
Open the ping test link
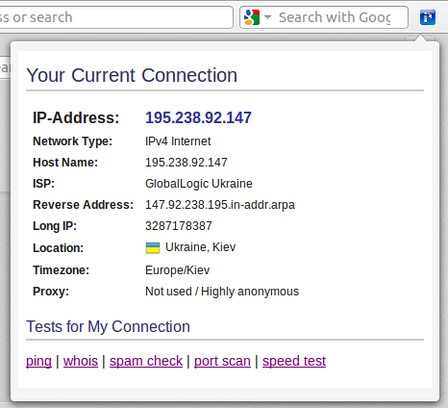click(39, 361)
